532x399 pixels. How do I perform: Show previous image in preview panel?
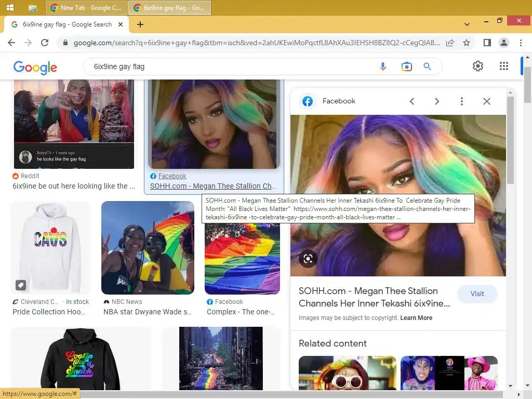[x=412, y=101]
